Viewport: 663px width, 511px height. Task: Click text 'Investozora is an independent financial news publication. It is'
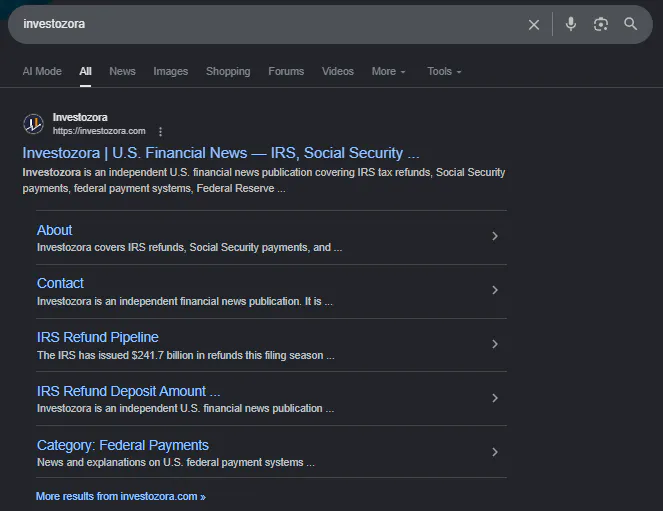pyautogui.click(x=179, y=301)
